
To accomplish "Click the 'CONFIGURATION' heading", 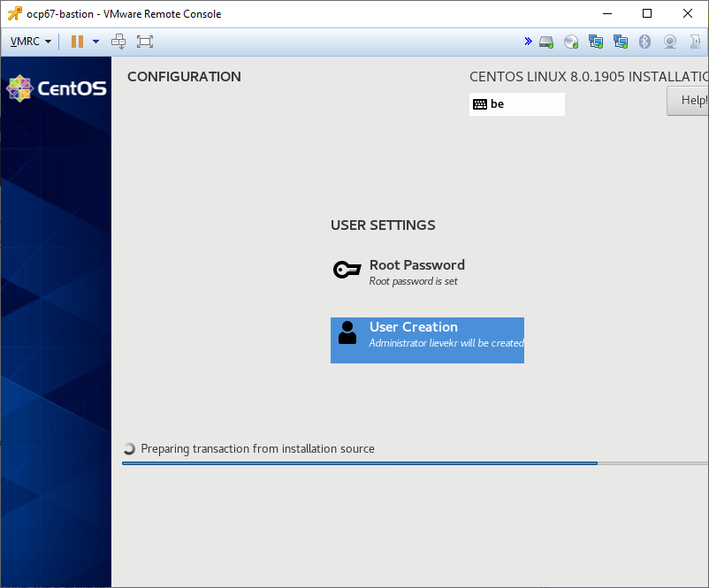I will [x=184, y=77].
